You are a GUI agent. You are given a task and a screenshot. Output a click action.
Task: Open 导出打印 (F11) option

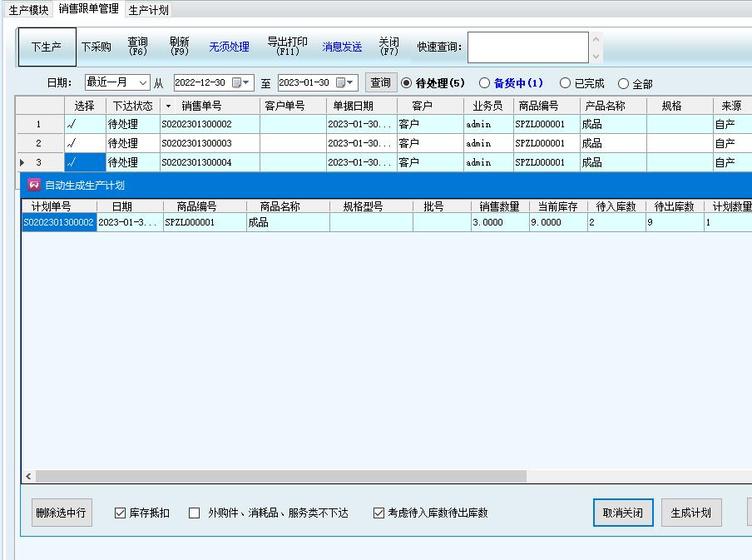pos(287,47)
